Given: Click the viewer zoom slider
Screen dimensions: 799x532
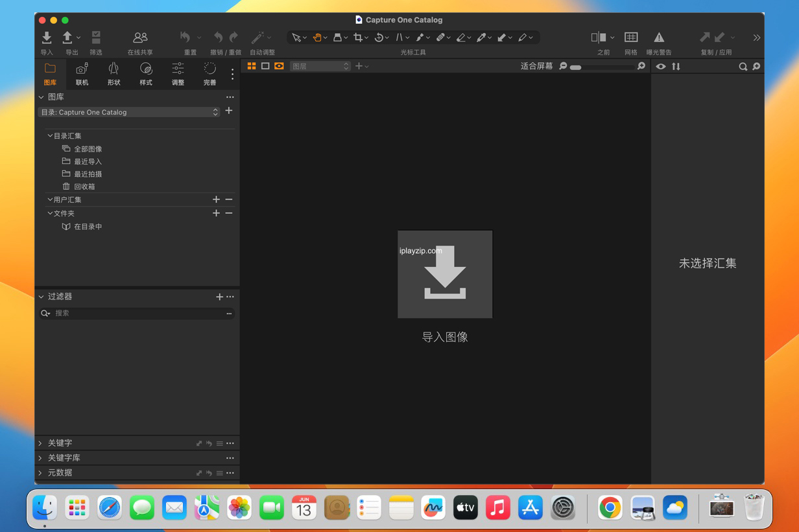Looking at the screenshot, I should [602, 67].
